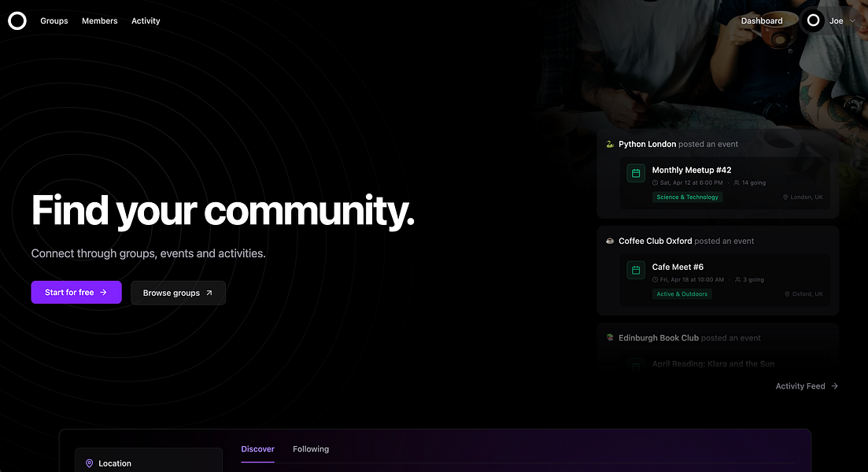Image resolution: width=868 pixels, height=472 pixels.
Task: Click the Oxford, UK location text
Action: point(807,294)
